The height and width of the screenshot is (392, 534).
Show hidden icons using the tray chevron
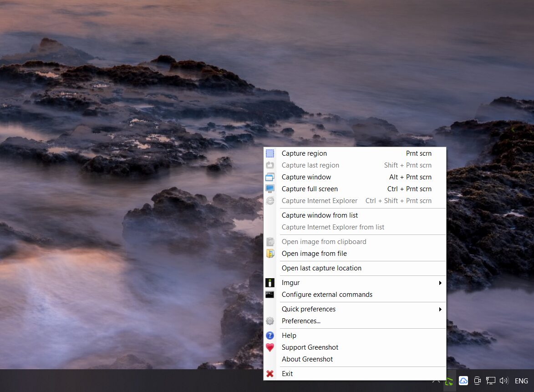point(436,381)
